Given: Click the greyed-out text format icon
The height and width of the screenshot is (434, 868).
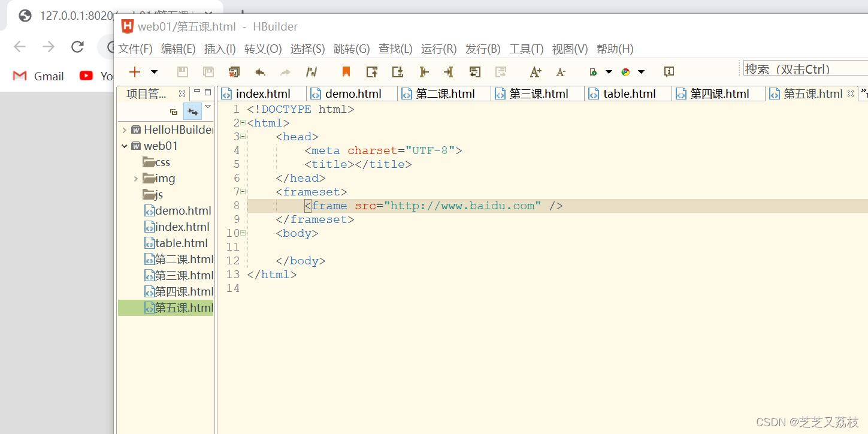Looking at the screenshot, I should (x=501, y=72).
